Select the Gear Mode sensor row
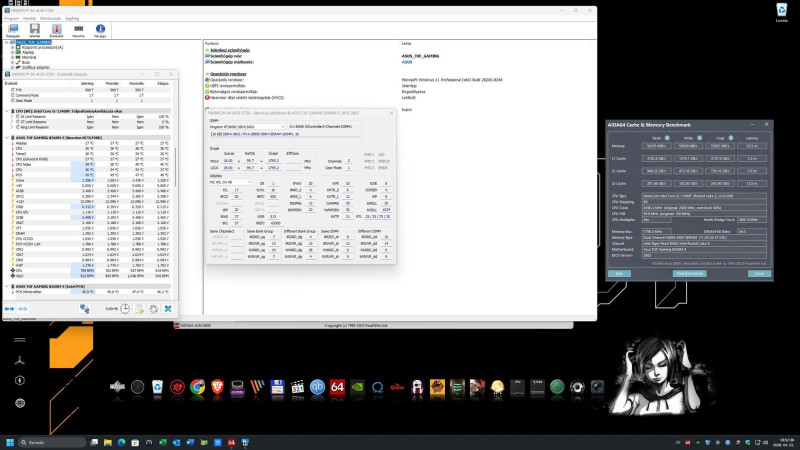 pyautogui.click(x=90, y=101)
